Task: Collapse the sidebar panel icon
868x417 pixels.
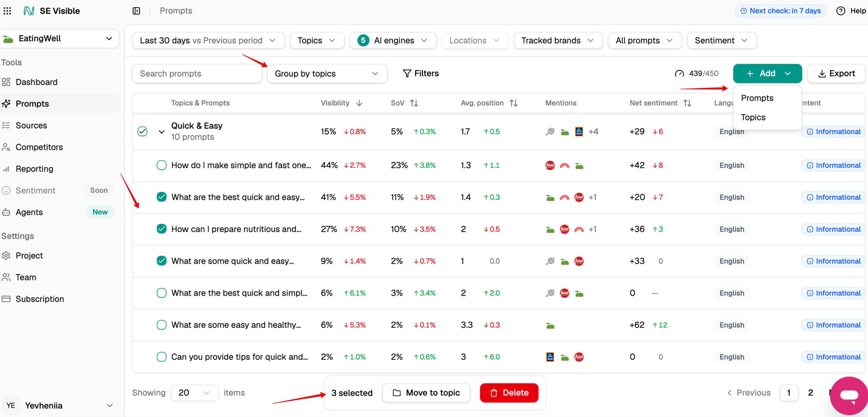Action: click(136, 11)
